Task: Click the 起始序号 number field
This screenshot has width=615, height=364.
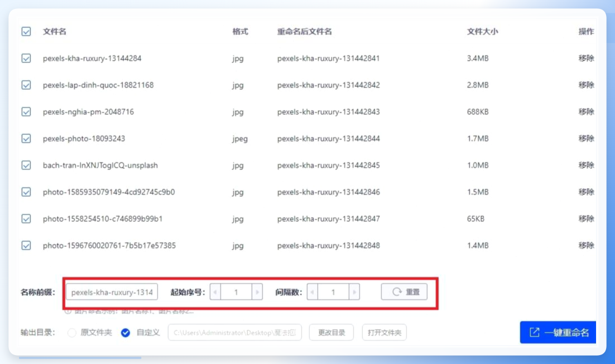Action: [x=236, y=292]
